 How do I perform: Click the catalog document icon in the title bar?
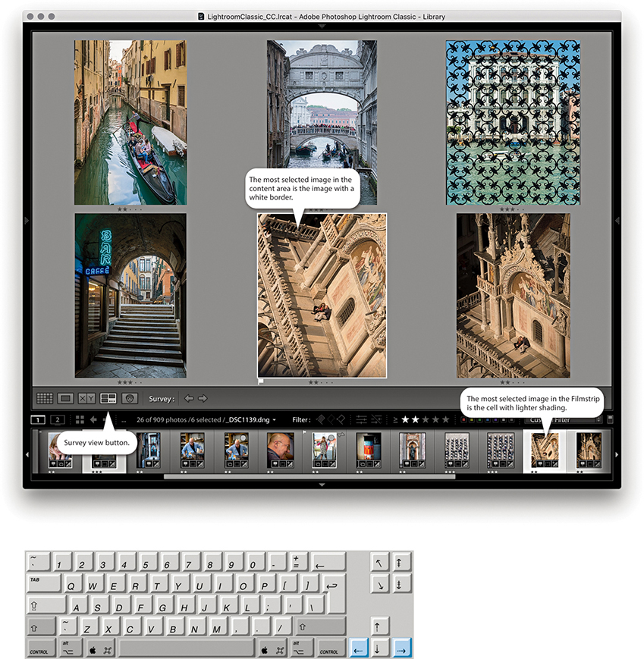coord(201,17)
